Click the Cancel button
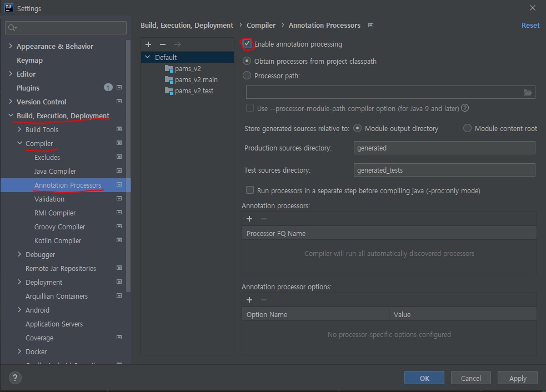This screenshot has width=546, height=392. (471, 378)
